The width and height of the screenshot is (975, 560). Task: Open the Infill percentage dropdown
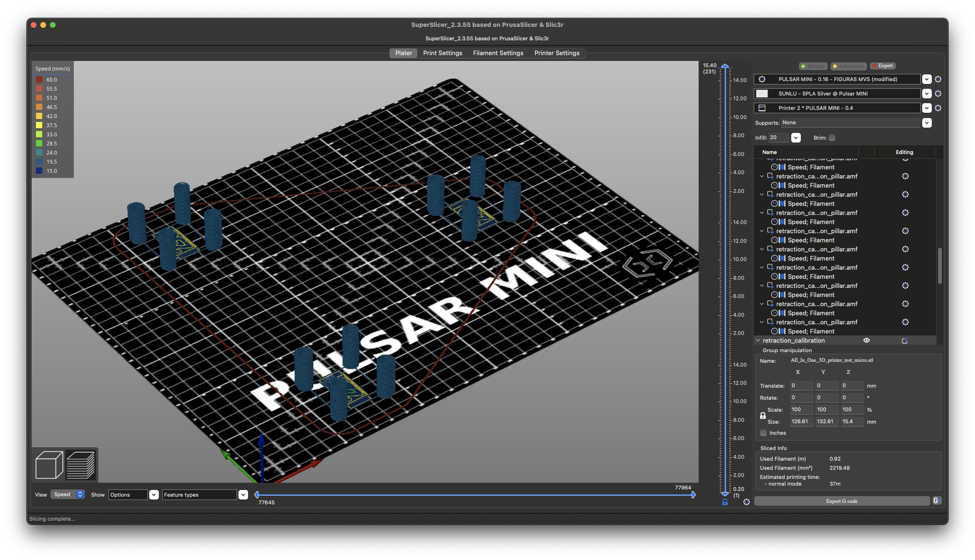pyautogui.click(x=796, y=138)
